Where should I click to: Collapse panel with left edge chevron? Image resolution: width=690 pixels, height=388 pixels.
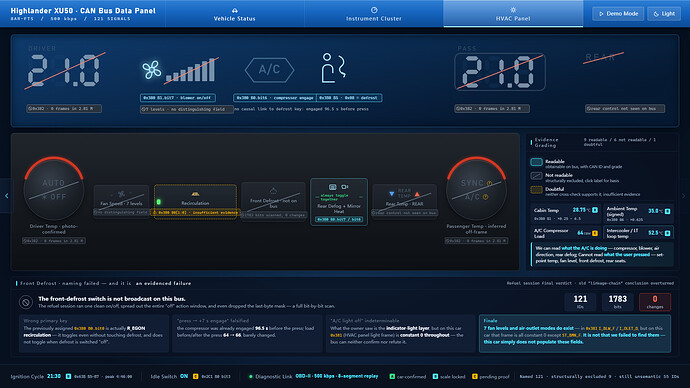coord(6,196)
